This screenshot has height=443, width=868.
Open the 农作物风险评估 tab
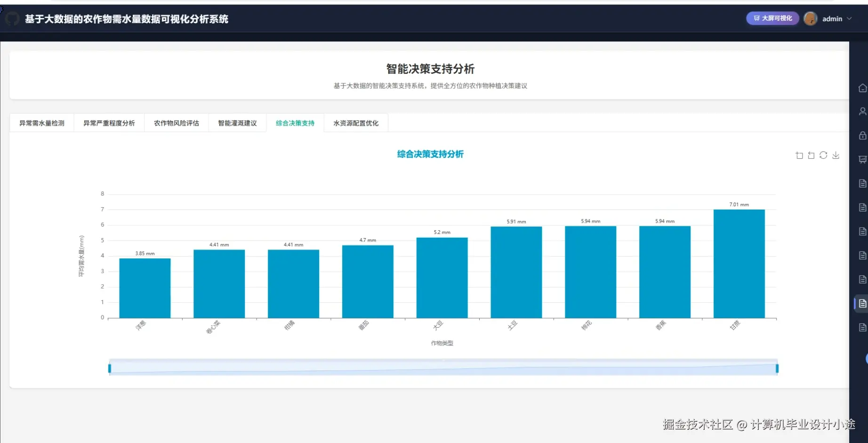(x=176, y=123)
